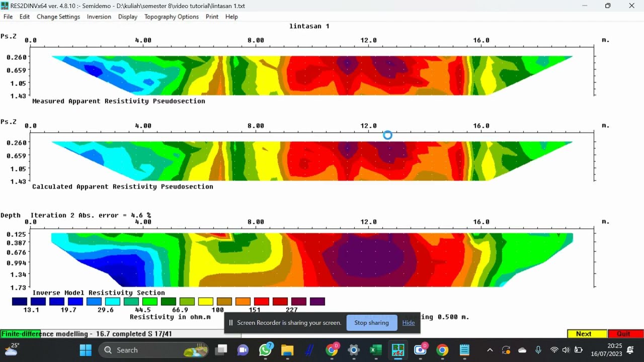Open the Settings gear taskbar icon
644x362 pixels.
[x=354, y=350]
